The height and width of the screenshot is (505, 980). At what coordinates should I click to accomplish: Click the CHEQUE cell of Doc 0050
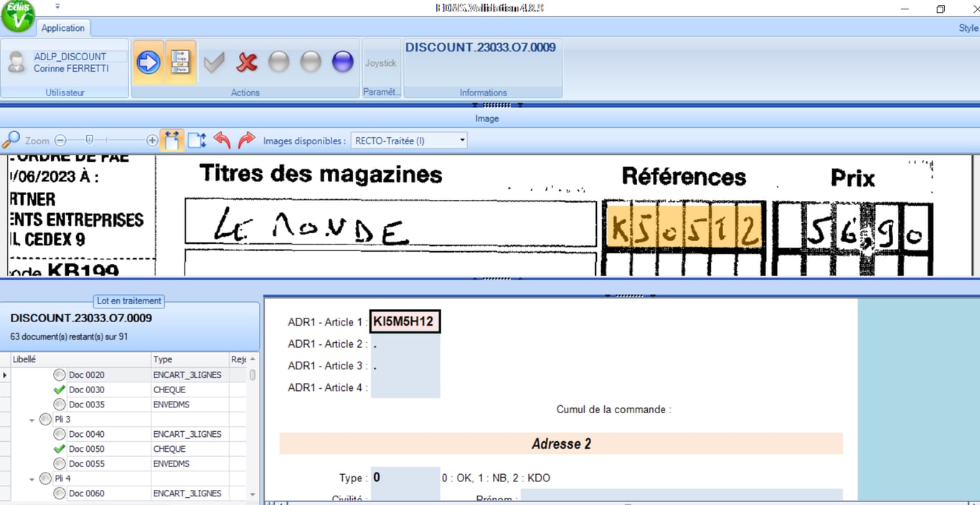pos(190,449)
